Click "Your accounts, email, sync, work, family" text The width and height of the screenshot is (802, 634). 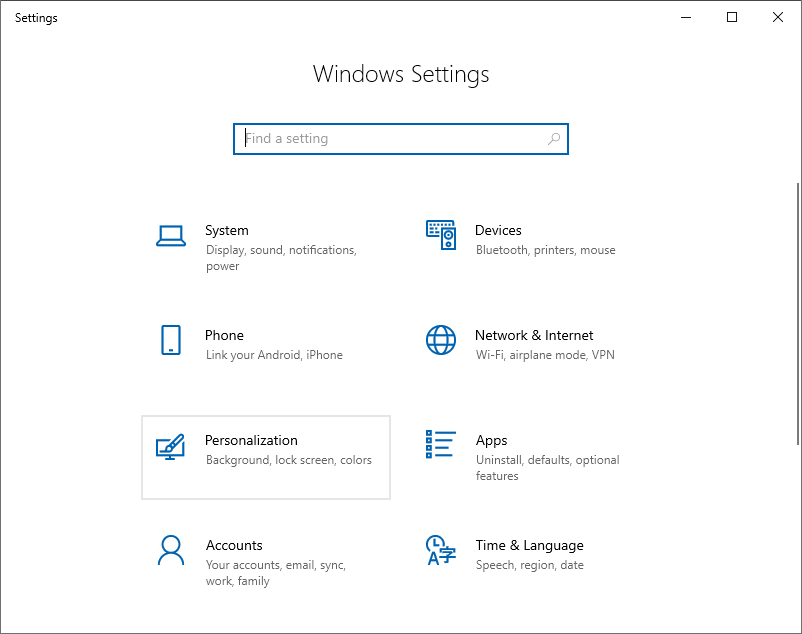(x=276, y=573)
